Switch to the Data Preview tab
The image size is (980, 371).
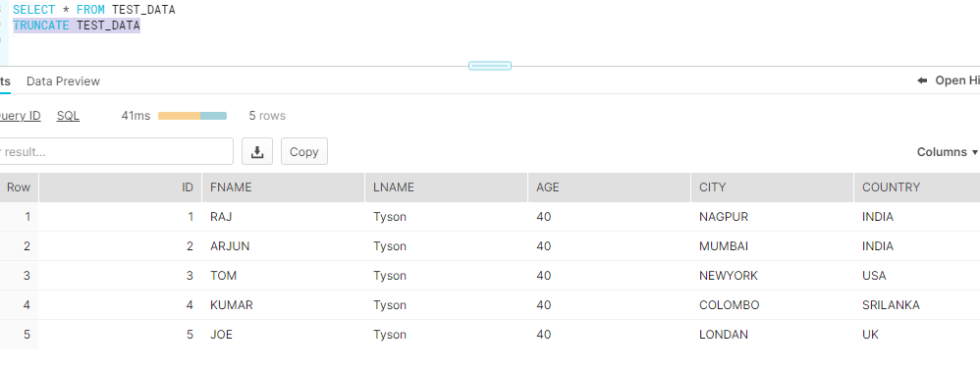(x=63, y=81)
